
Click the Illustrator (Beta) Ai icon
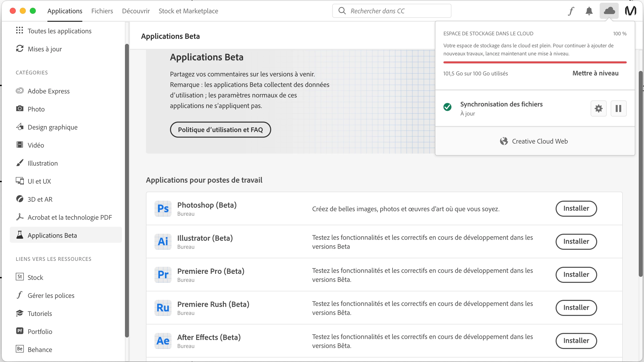point(163,242)
